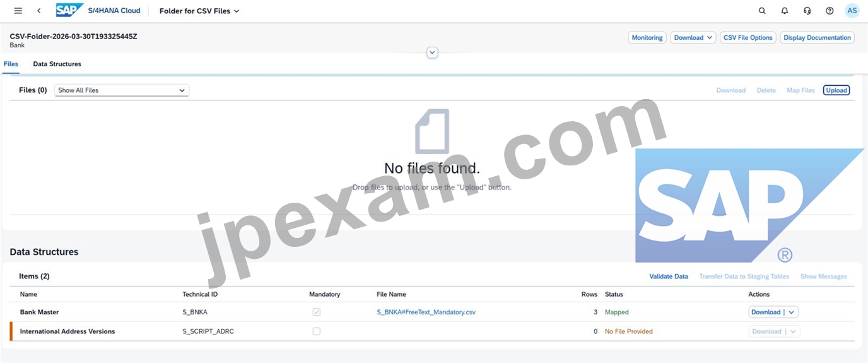Go back using the arrow icon

(39, 11)
